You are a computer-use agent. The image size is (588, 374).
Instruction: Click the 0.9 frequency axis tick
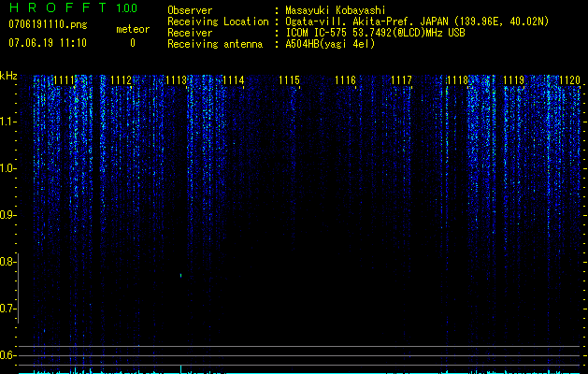click(x=7, y=215)
